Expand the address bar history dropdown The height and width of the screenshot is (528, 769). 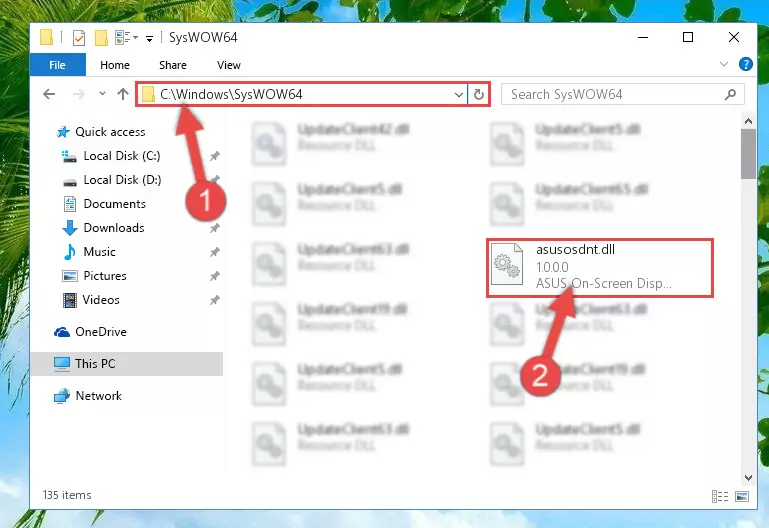click(x=459, y=94)
